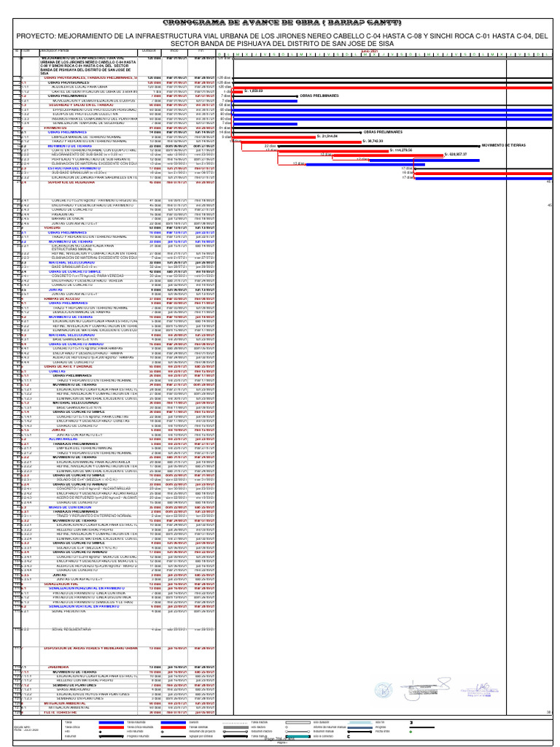Screen dimensions: 560x747
Task: Click the MUROS DE CONTENCION row
Action: tap(114, 507)
